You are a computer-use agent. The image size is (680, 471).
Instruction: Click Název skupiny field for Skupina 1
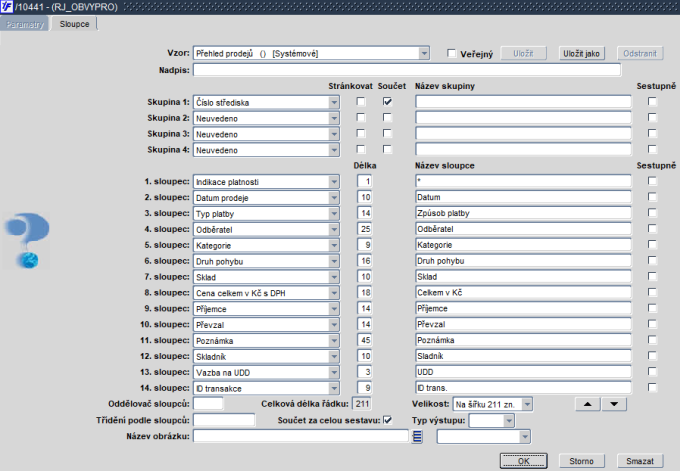pyautogui.click(x=523, y=101)
